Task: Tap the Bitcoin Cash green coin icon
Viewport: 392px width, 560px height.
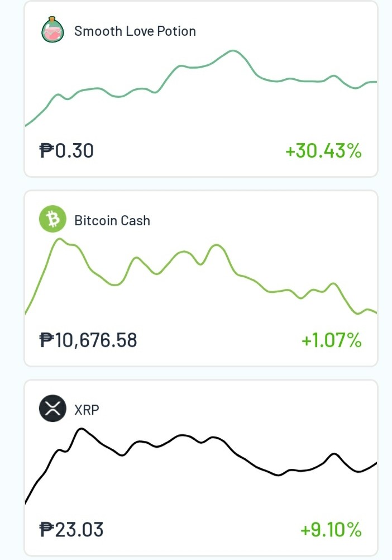Action: click(x=53, y=219)
